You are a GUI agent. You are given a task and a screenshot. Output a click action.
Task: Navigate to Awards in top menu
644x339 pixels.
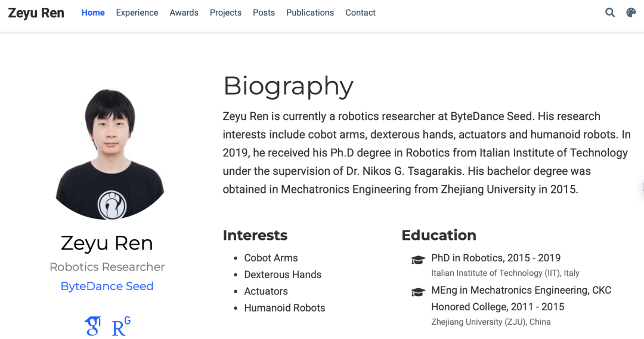tap(184, 13)
